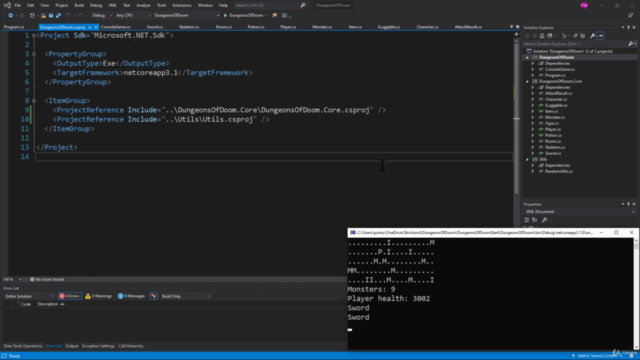The height and width of the screenshot is (360, 640).
Task: Collapse the DungeonsOfDoom.Core project node
Action: point(527,82)
